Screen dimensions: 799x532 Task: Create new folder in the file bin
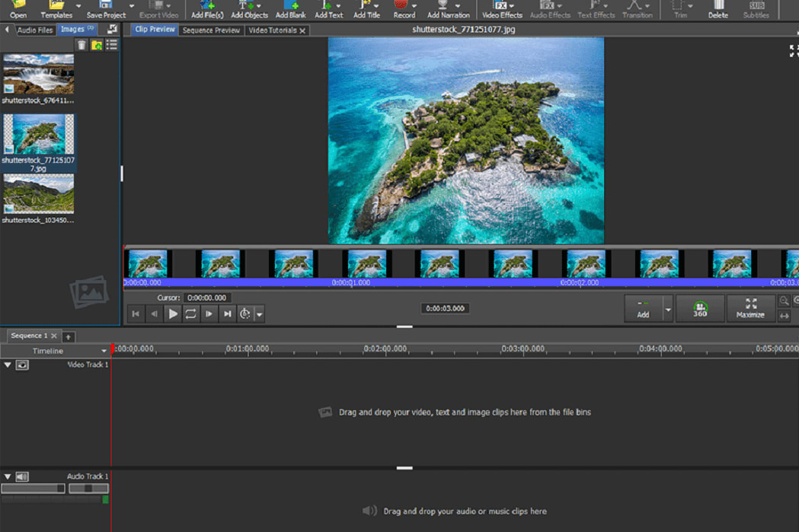point(97,46)
